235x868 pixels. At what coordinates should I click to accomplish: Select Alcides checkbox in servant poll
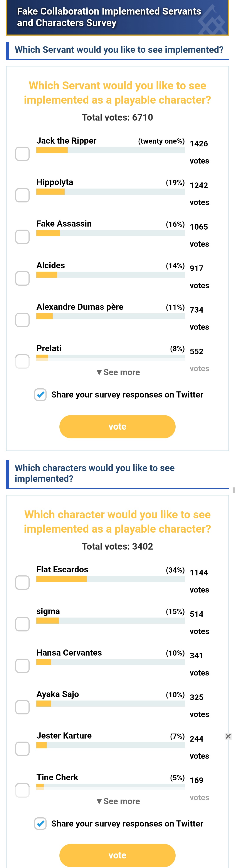pos(22,278)
